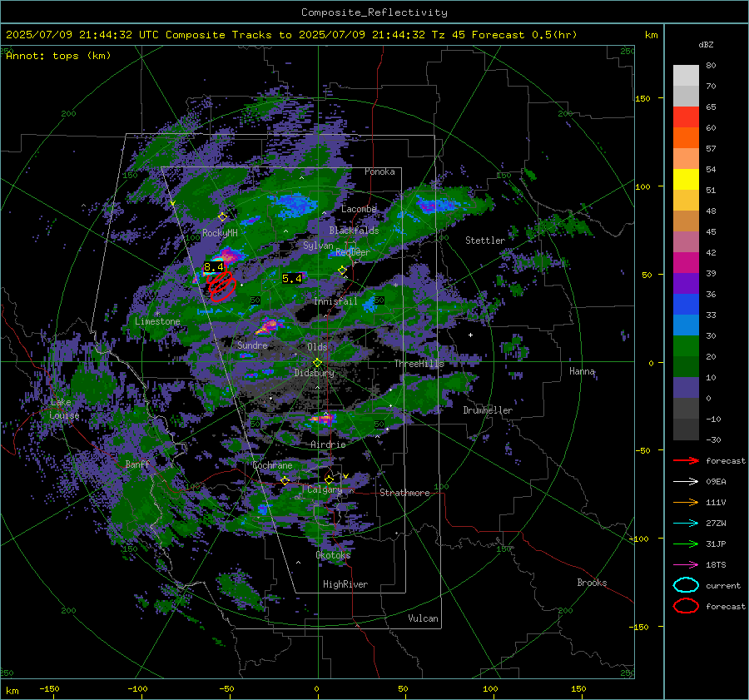The image size is (749, 700).
Task: Click the Lacombe city label
Action: (x=359, y=209)
